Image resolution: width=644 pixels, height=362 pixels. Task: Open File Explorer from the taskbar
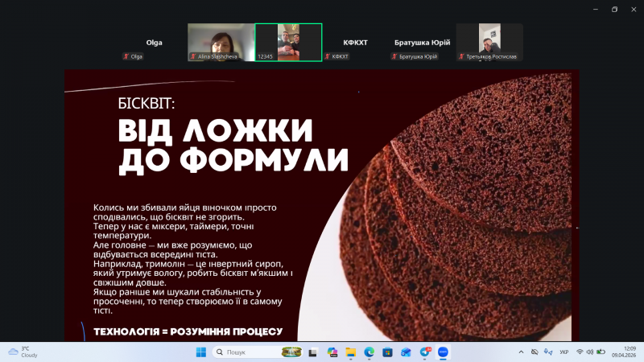pos(350,352)
